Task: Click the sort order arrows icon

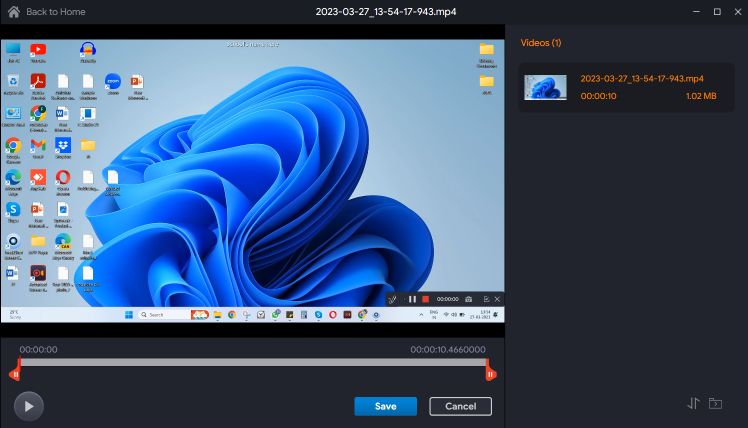Action: [x=693, y=404]
